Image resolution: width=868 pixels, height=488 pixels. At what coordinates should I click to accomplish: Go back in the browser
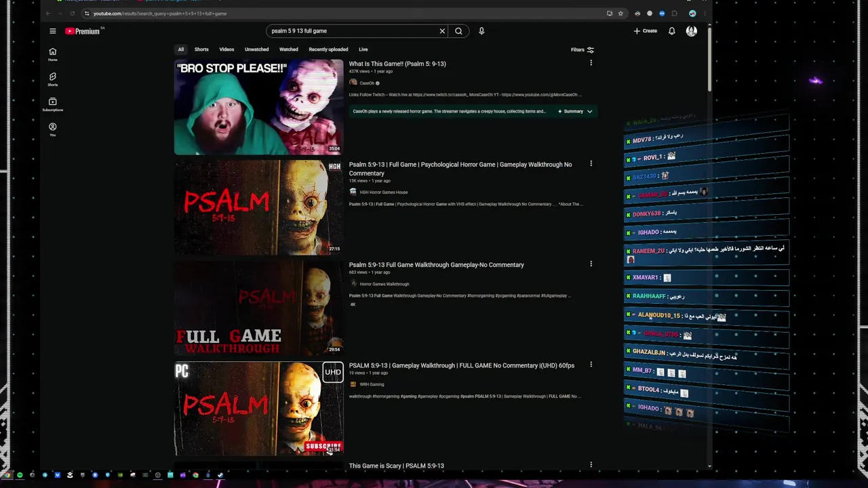47,14
